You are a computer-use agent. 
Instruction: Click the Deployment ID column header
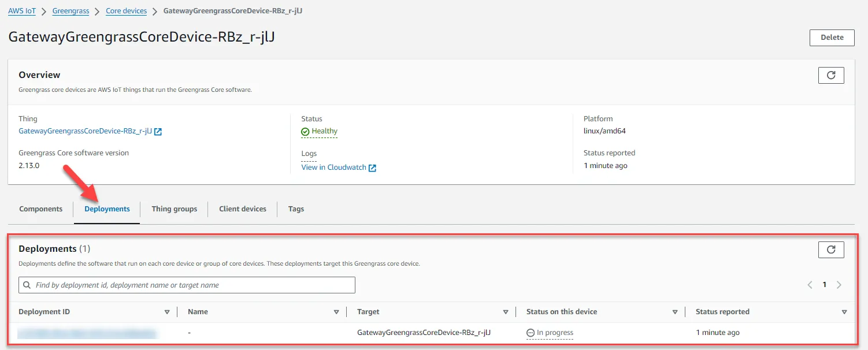click(x=44, y=312)
